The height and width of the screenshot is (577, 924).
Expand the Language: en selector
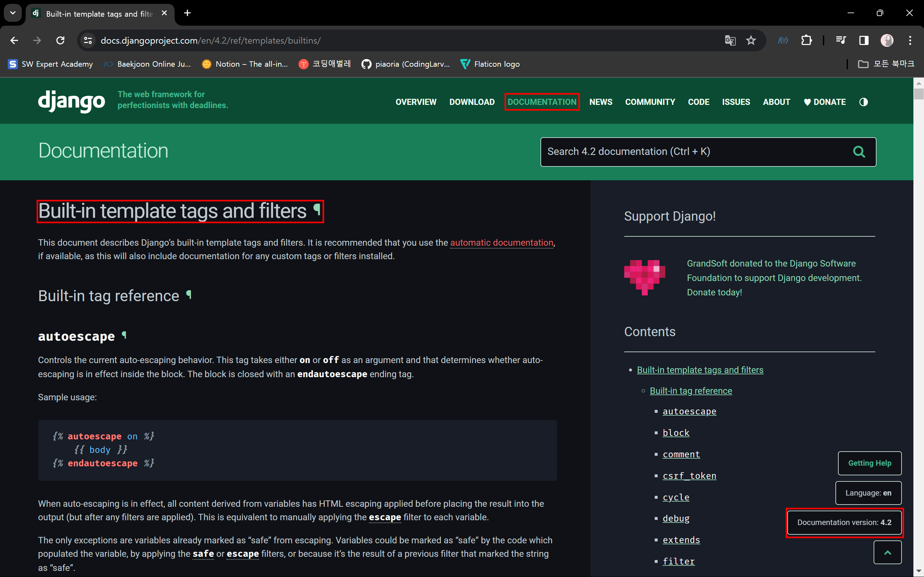868,493
